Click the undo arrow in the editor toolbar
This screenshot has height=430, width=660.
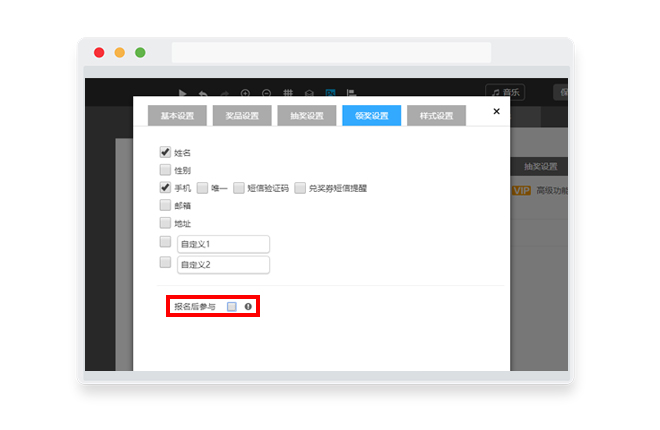(x=203, y=93)
